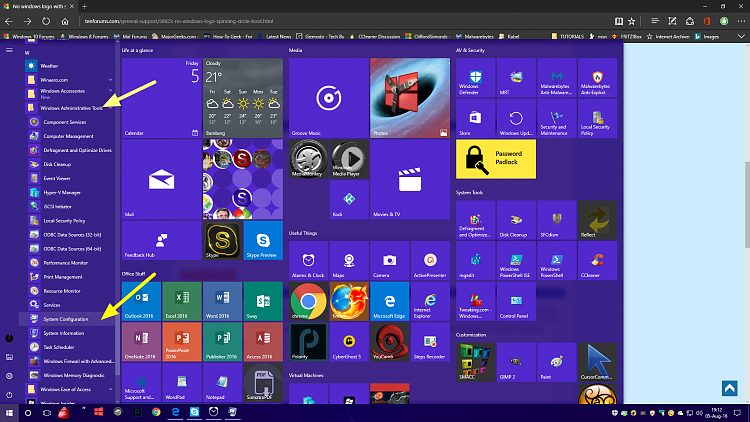Open the Windows PowerShell ISE tile
Image resolution: width=750 pixels, height=422 pixels.
[516, 261]
